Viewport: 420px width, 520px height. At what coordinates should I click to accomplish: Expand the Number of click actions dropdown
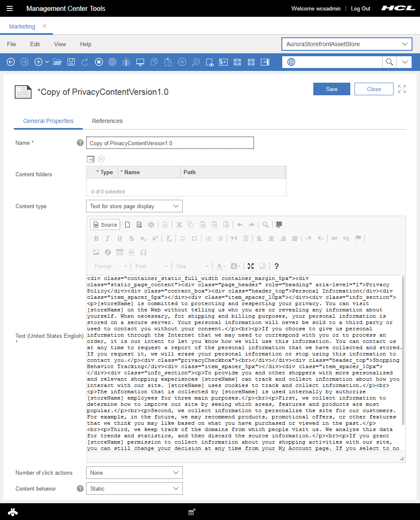pos(134,472)
